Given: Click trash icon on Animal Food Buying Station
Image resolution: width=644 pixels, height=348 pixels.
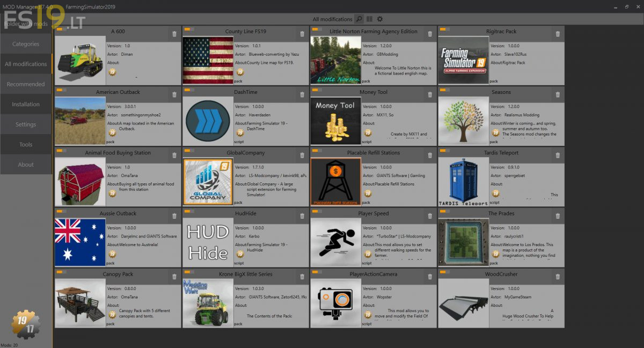Looking at the screenshot, I should pos(174,155).
